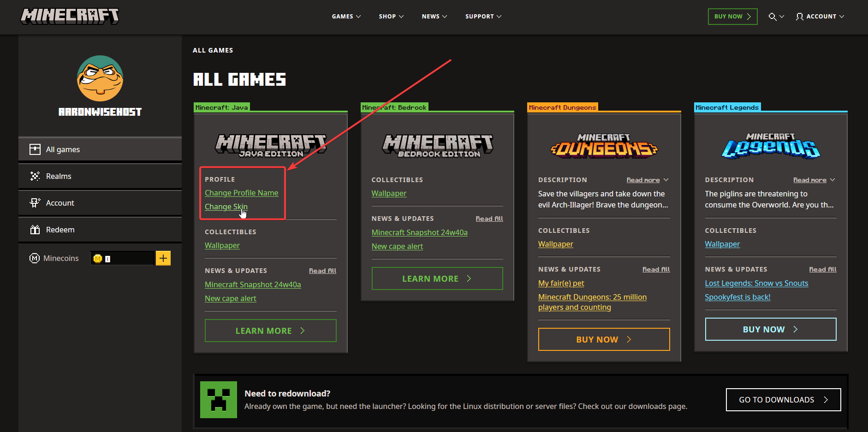Click the profile avatar image
868x432 pixels.
[100, 78]
